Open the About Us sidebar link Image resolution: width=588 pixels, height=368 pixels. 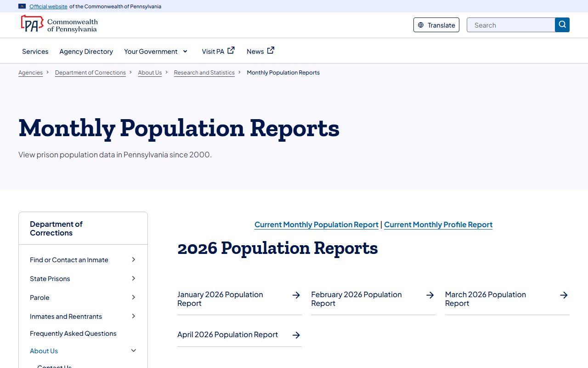pyautogui.click(x=44, y=351)
